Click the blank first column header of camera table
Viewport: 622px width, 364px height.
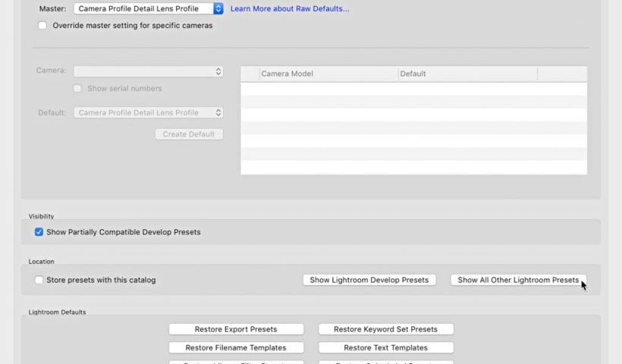(250, 74)
